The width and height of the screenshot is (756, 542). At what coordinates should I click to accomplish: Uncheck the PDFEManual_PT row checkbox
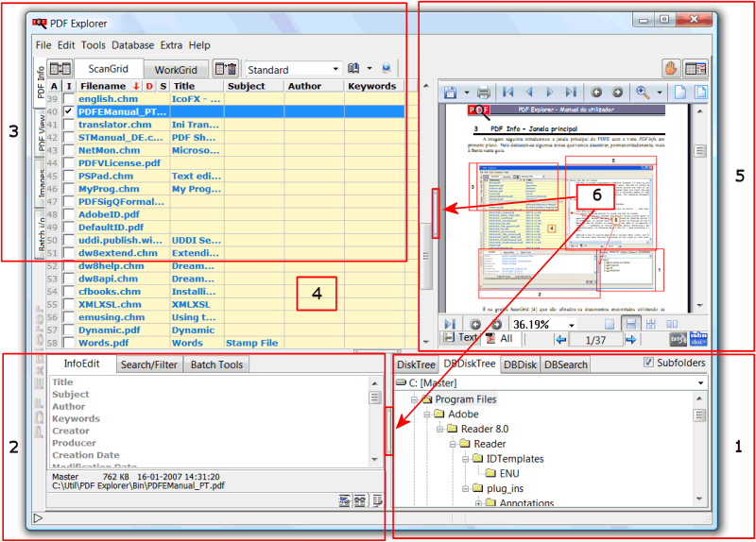(x=69, y=111)
